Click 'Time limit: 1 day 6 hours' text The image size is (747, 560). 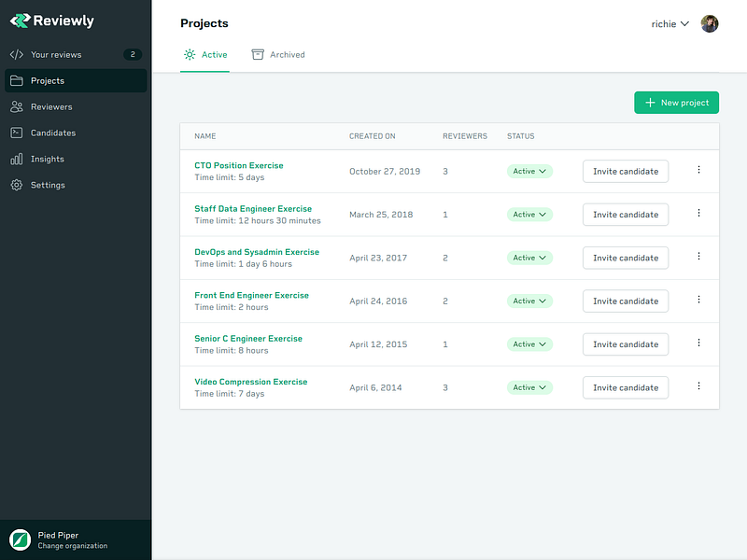(243, 264)
